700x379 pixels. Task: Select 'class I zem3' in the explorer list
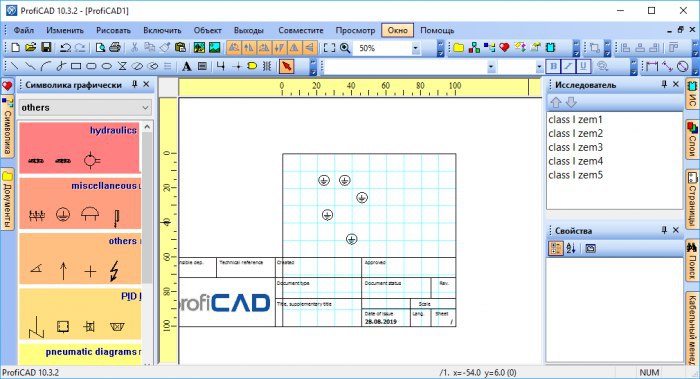pyautogui.click(x=575, y=147)
